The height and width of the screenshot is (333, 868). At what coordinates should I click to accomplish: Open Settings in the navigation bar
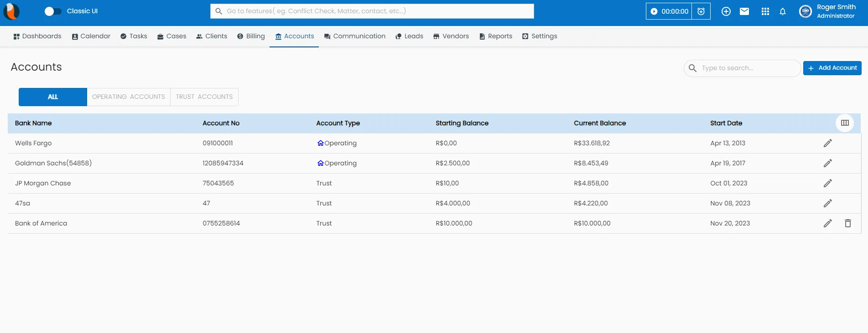click(540, 36)
